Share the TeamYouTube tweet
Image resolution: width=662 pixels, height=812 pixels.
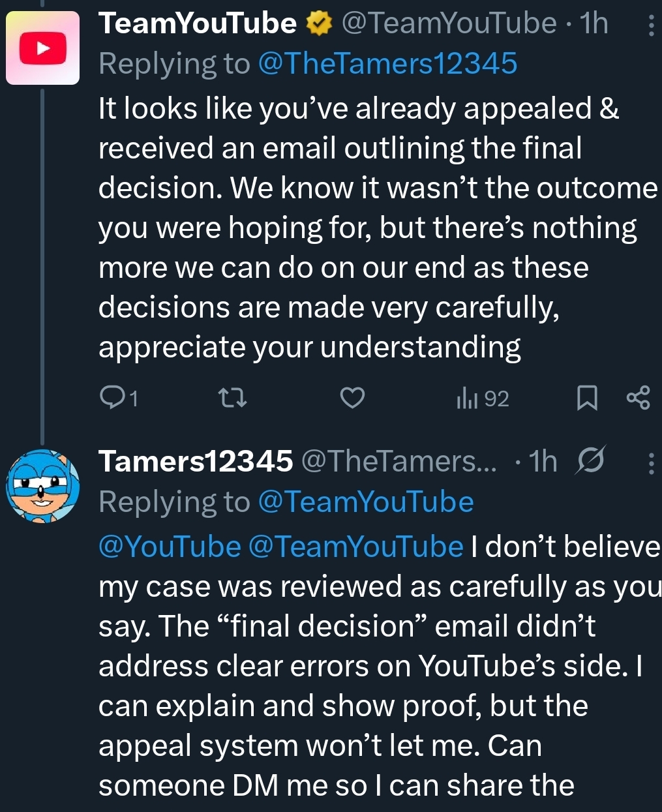pyautogui.click(x=638, y=398)
